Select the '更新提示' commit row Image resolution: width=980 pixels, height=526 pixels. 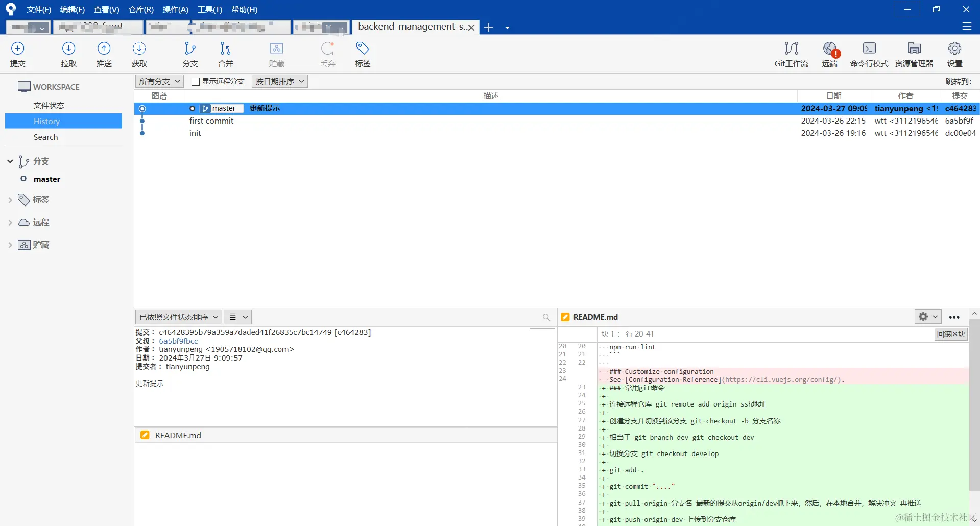[x=556, y=108]
